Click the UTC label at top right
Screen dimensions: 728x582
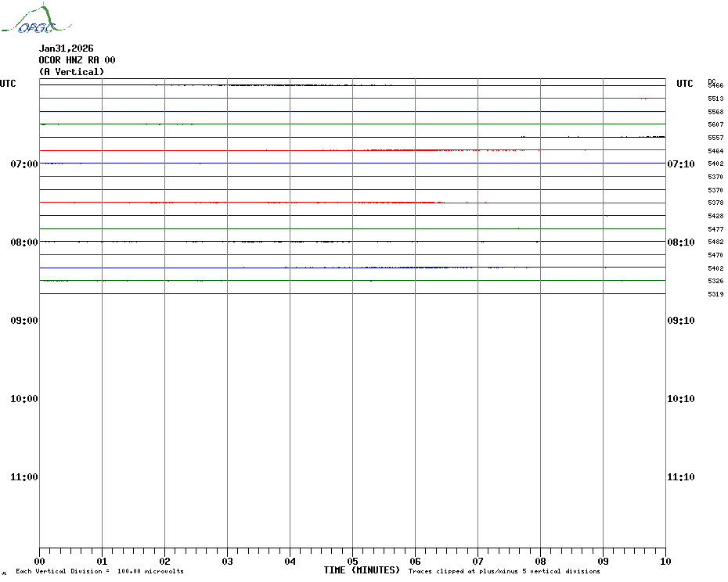[x=684, y=84]
